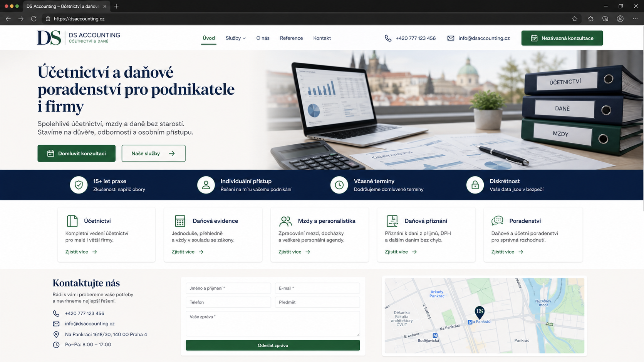Click the clock icon beside Včasné termíny
The image size is (644, 362).
click(339, 185)
